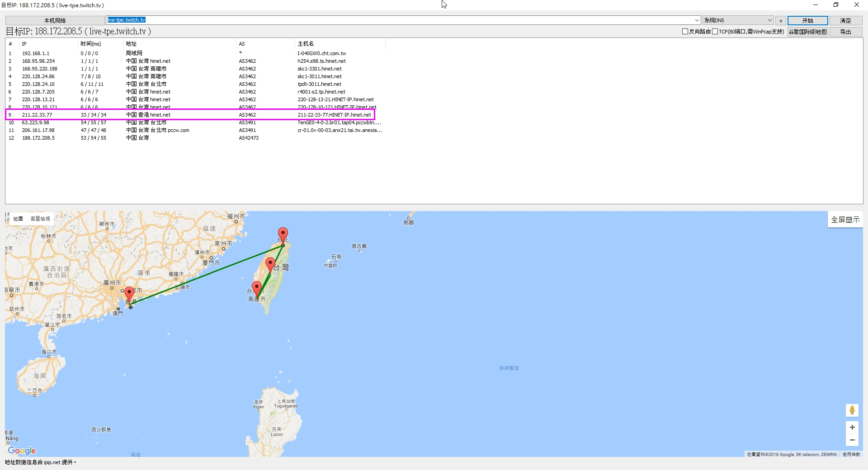Click the 谷歌国际版地图 button
This screenshot has width=868, height=470.
coord(808,32)
